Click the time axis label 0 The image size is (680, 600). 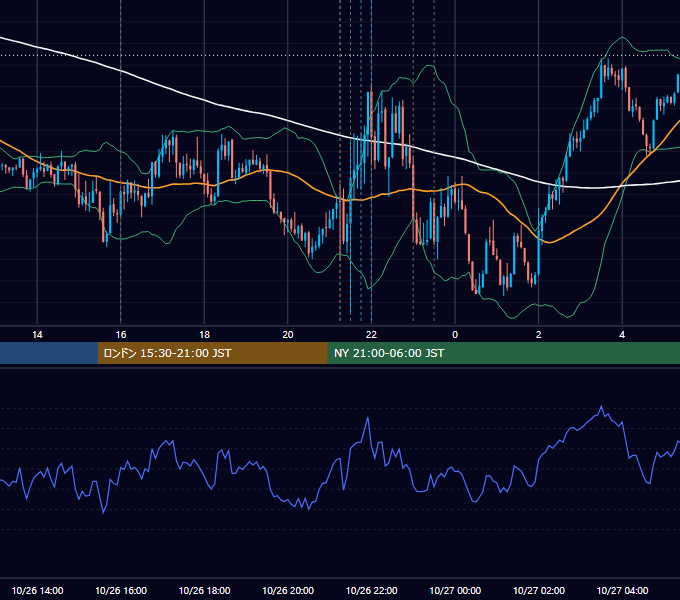click(455, 335)
